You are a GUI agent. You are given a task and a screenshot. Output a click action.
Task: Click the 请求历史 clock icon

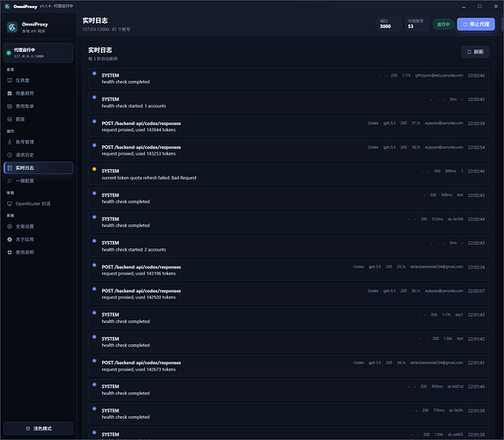(10, 155)
